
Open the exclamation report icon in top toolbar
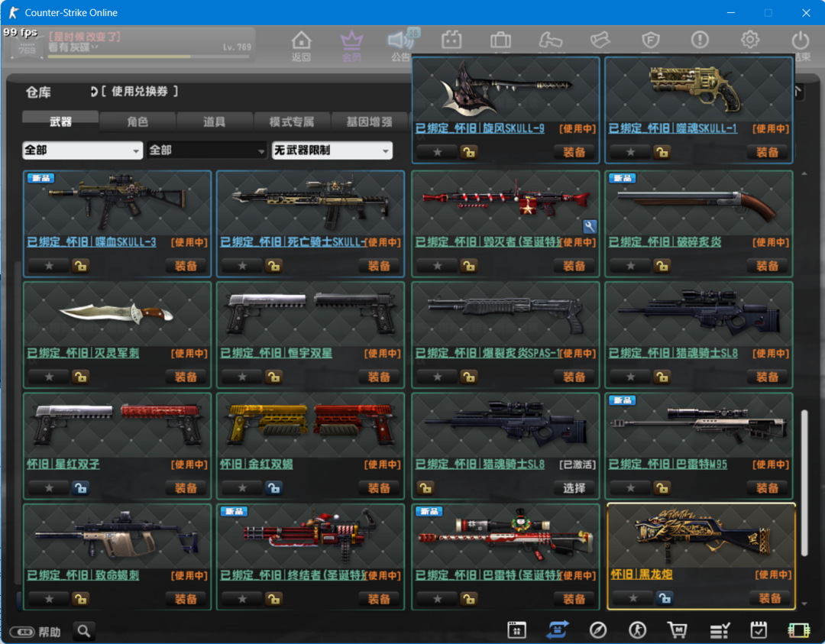700,40
